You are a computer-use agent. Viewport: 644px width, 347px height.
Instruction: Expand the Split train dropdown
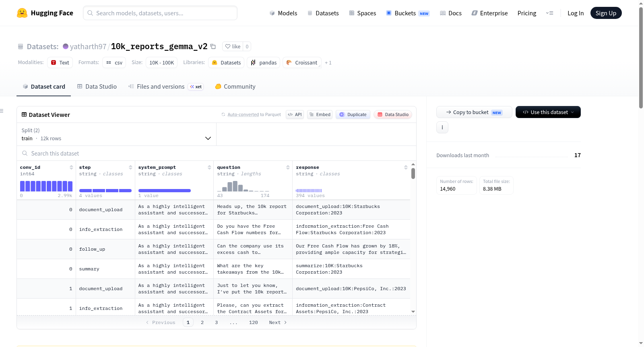click(x=117, y=134)
